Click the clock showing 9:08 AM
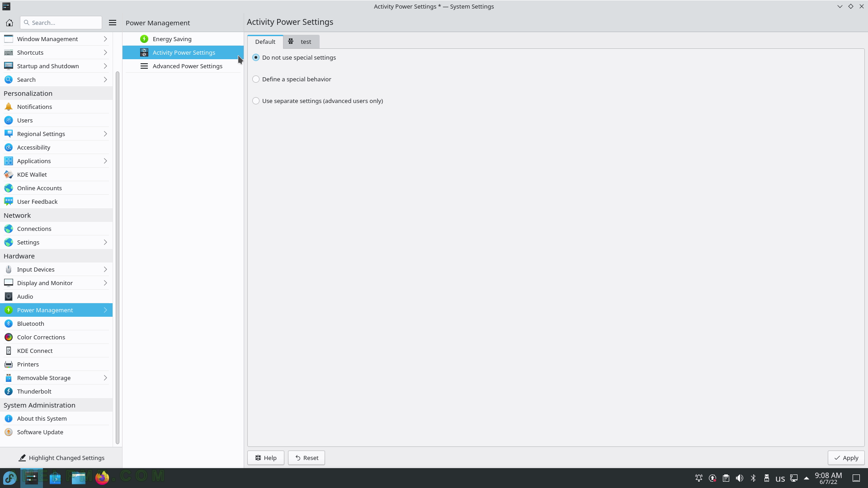 tap(828, 478)
